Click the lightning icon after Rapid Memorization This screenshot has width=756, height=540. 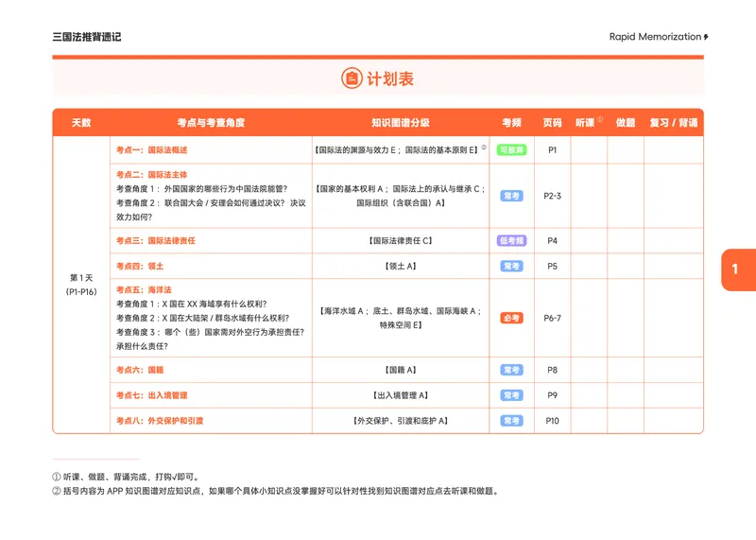[x=706, y=37]
